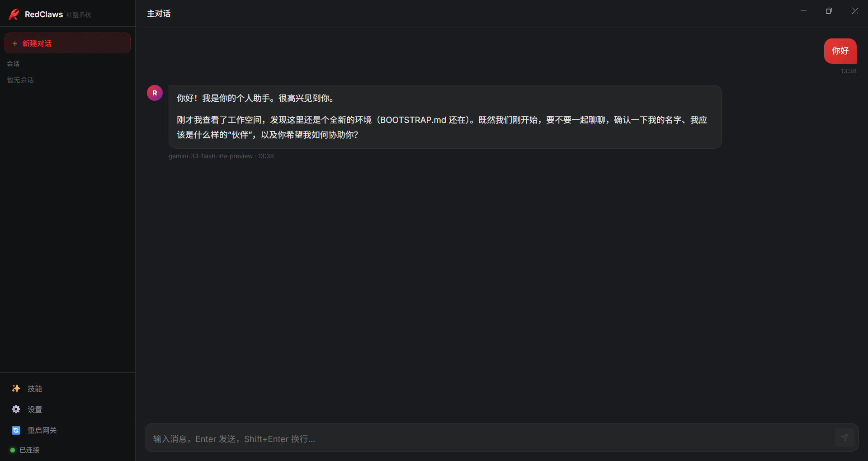Open the 技能 menu entry label

(x=35, y=389)
